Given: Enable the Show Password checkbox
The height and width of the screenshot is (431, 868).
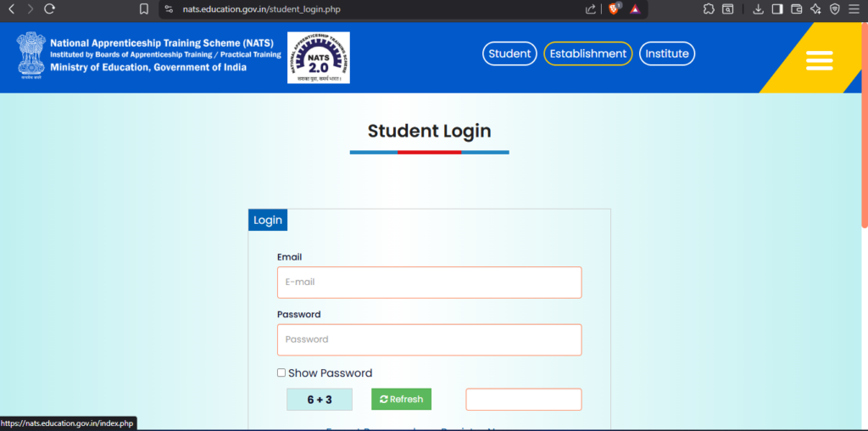Looking at the screenshot, I should [x=281, y=372].
